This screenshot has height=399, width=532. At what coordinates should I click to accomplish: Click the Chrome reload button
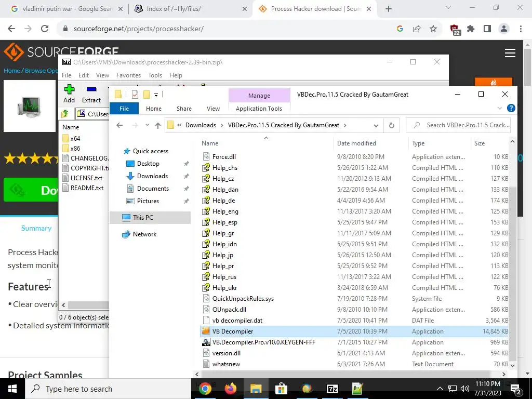click(x=45, y=29)
